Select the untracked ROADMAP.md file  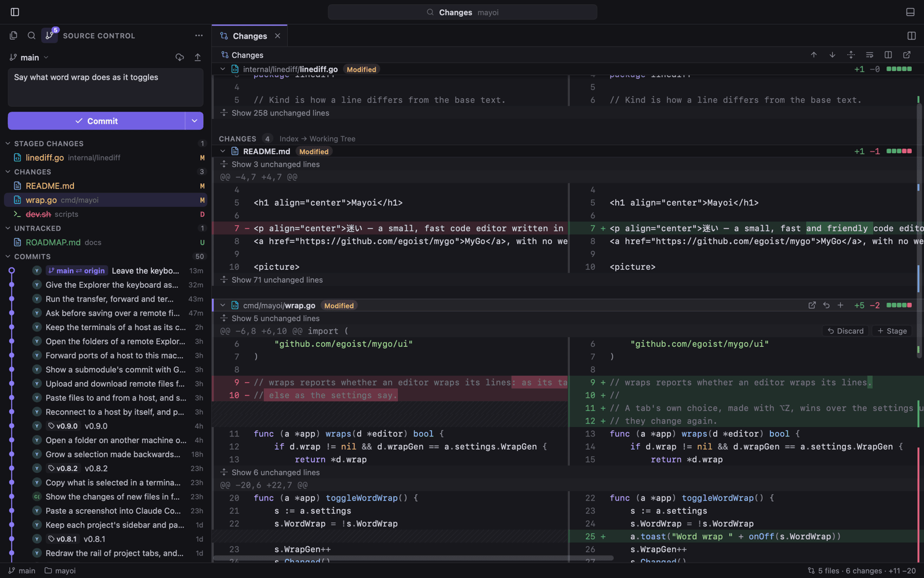coord(106,242)
